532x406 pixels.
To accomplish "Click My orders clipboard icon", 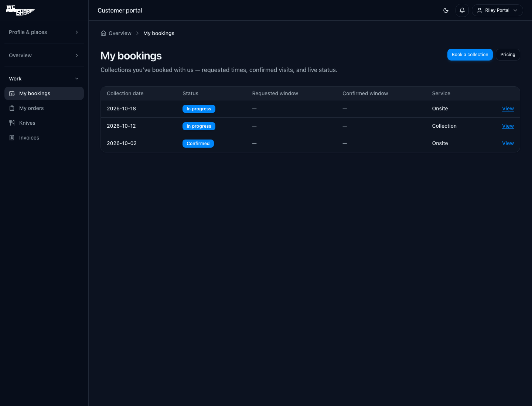I will pyautogui.click(x=12, y=108).
